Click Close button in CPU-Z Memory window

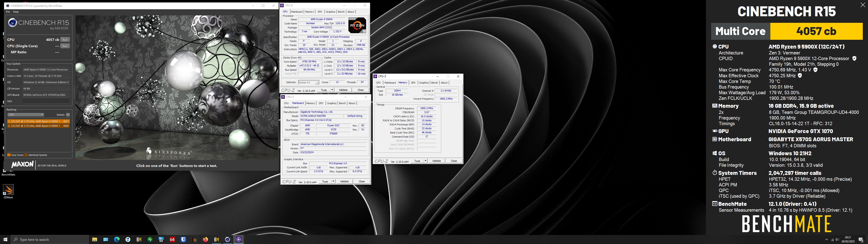click(x=454, y=161)
